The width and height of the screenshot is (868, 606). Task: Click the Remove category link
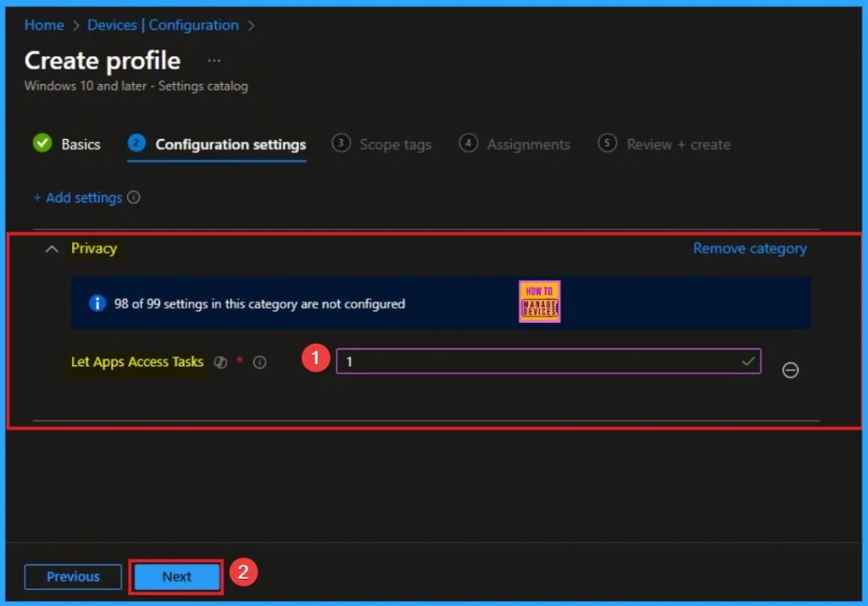tap(749, 248)
